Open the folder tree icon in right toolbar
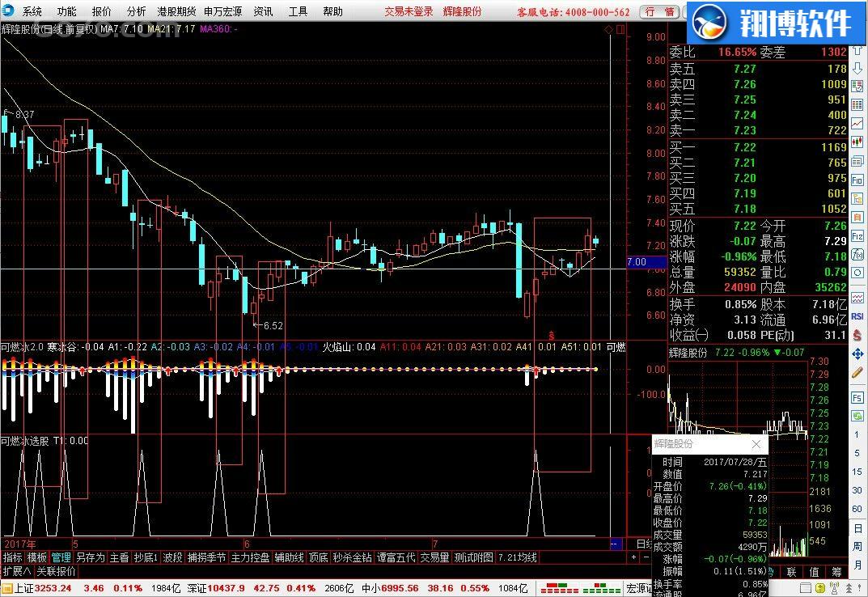This screenshot has width=868, height=597. [x=857, y=198]
